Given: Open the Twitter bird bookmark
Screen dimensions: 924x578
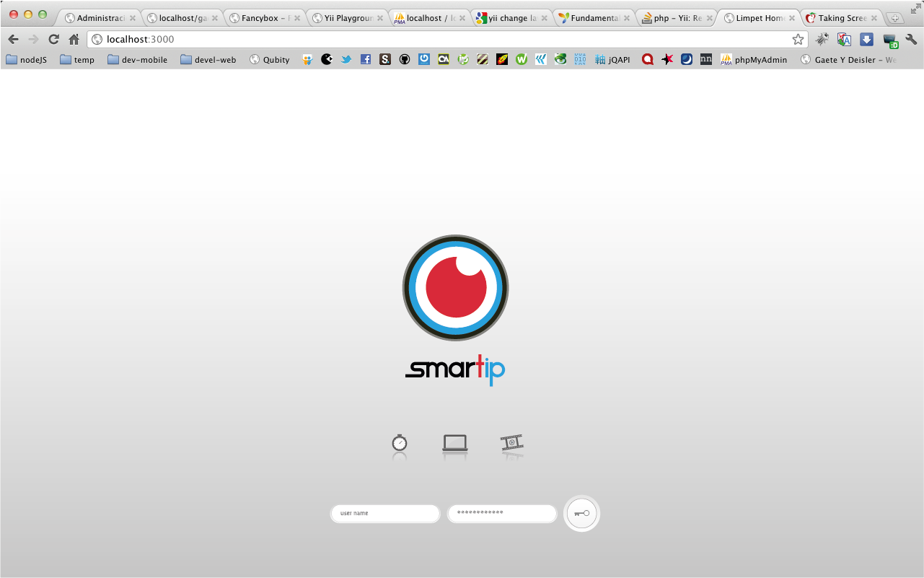Looking at the screenshot, I should [x=346, y=60].
